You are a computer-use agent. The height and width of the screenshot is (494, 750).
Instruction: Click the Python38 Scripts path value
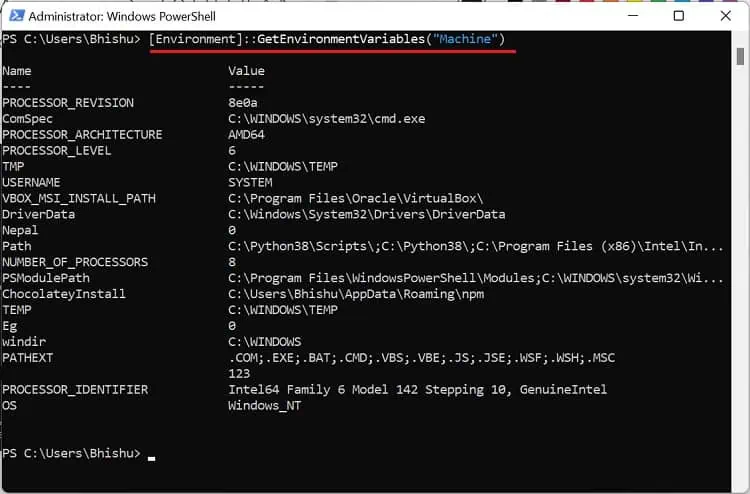(x=475, y=246)
